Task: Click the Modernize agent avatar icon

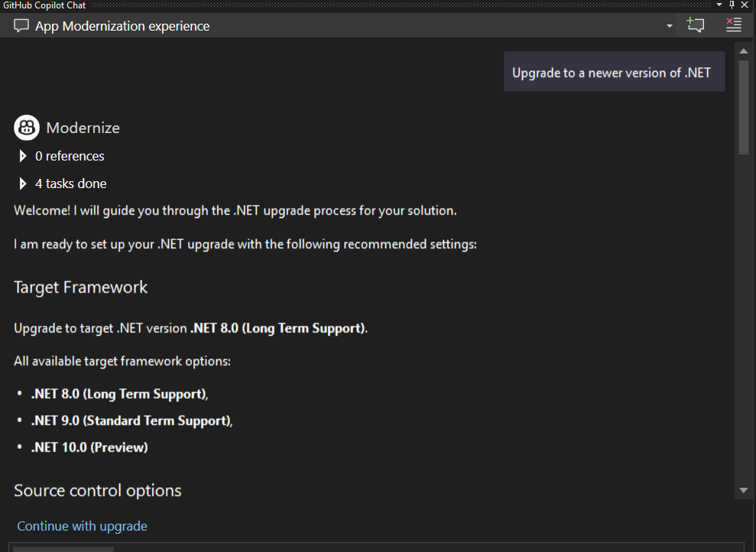Action: [27, 128]
